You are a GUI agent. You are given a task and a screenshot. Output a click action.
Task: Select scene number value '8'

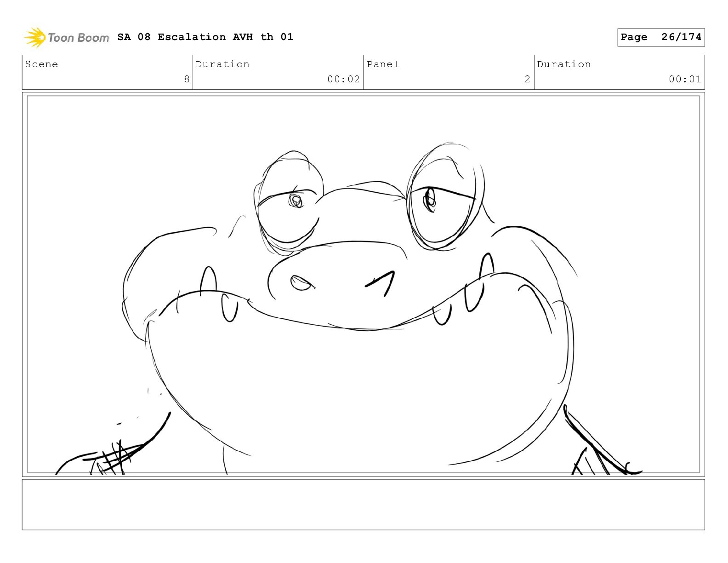tap(187, 79)
